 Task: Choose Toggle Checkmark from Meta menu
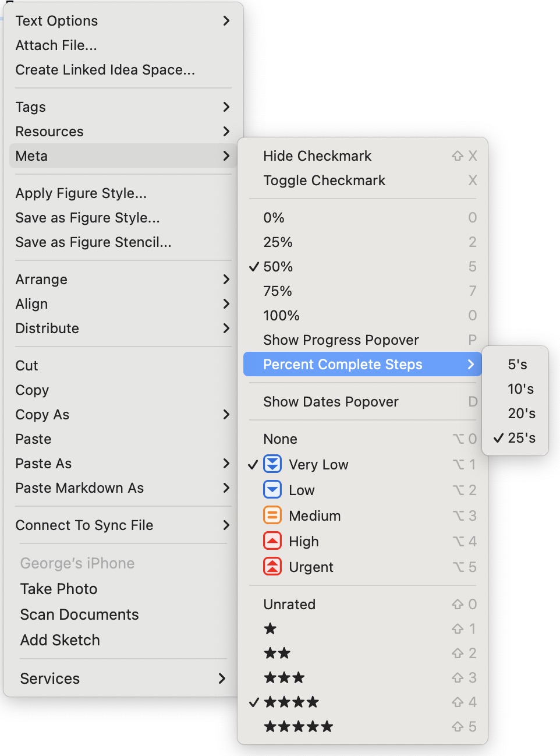(324, 181)
